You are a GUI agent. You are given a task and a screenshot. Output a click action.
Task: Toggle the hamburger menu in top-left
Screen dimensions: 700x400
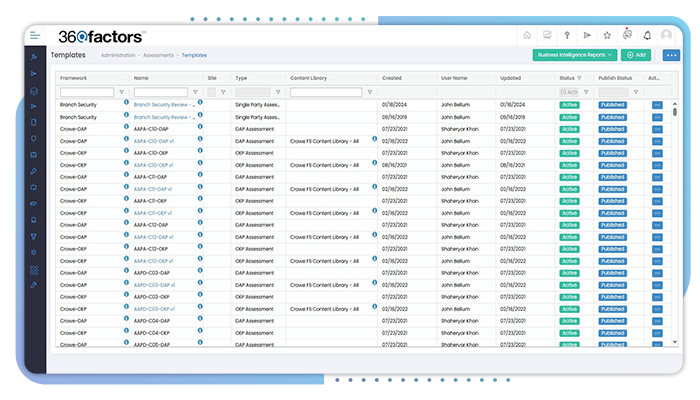tap(35, 35)
